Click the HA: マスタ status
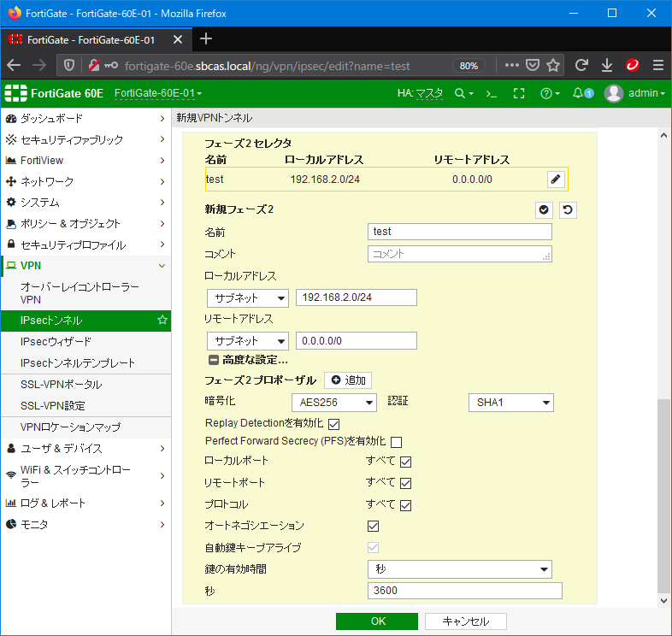The height and width of the screenshot is (636, 672). click(x=420, y=93)
